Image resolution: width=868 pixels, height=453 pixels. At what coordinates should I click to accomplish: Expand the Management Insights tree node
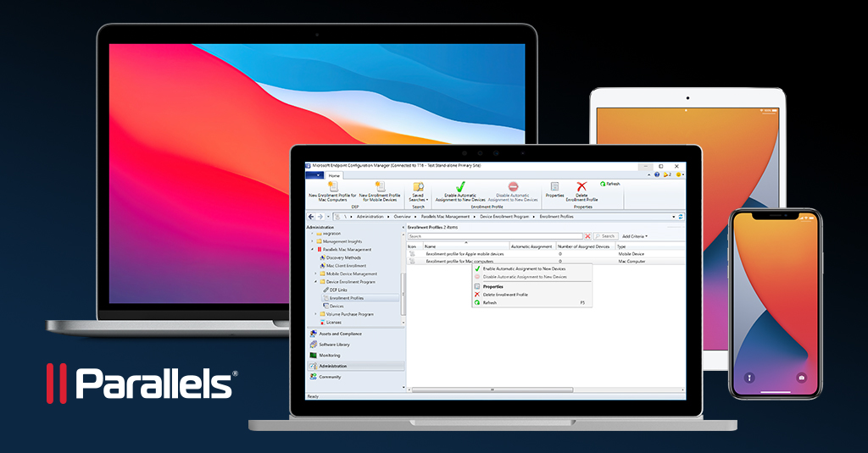coord(313,241)
